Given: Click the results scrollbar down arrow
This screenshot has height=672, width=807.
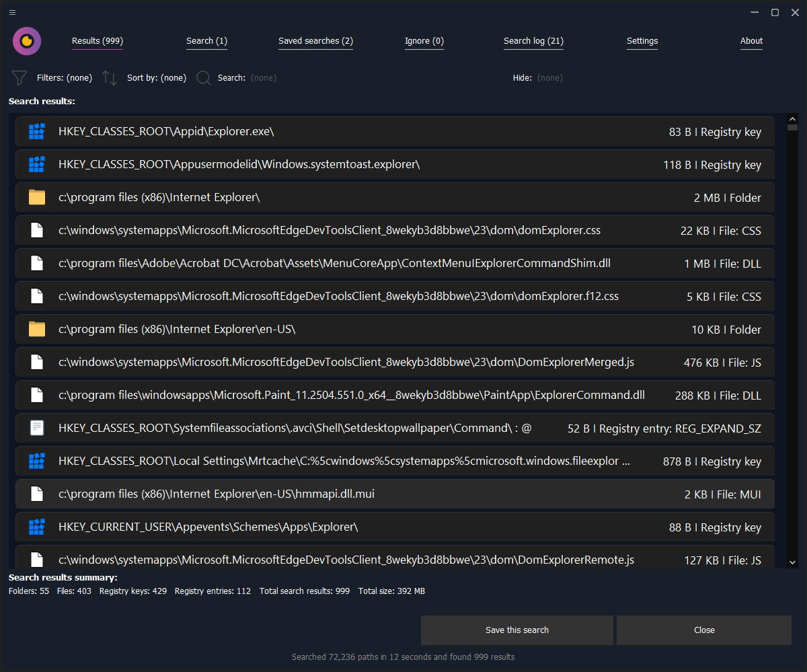Looking at the screenshot, I should (792, 562).
